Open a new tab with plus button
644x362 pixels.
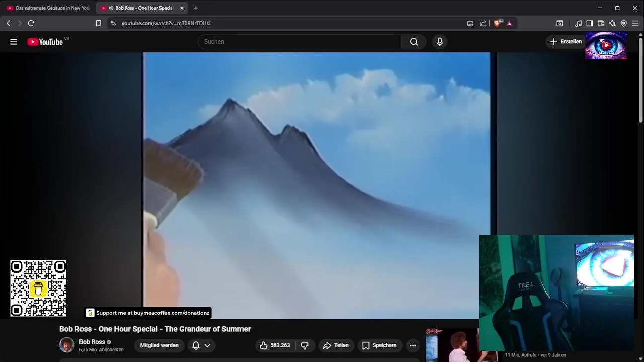pyautogui.click(x=196, y=8)
